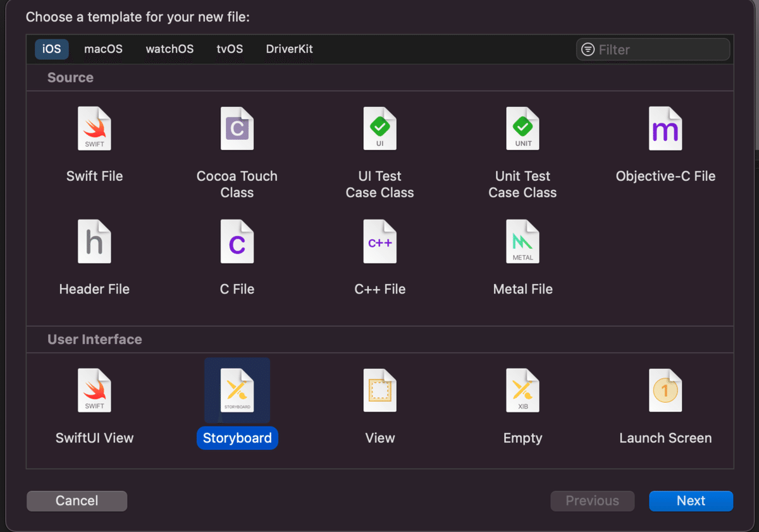759x532 pixels.
Task: Click the 'UI Test Case Class' label
Action: tap(380, 185)
